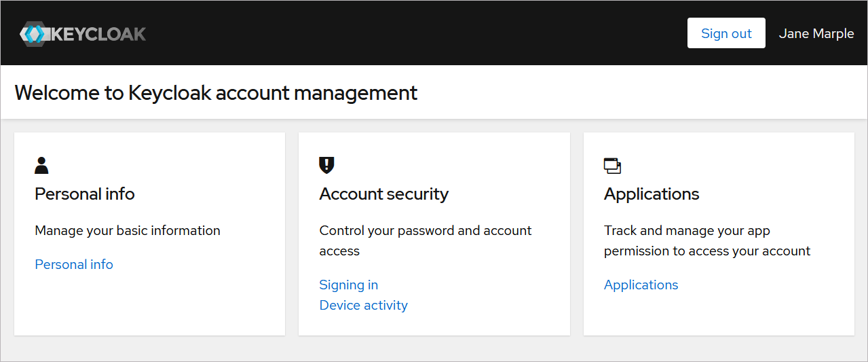Open the Signing in link

[349, 285]
